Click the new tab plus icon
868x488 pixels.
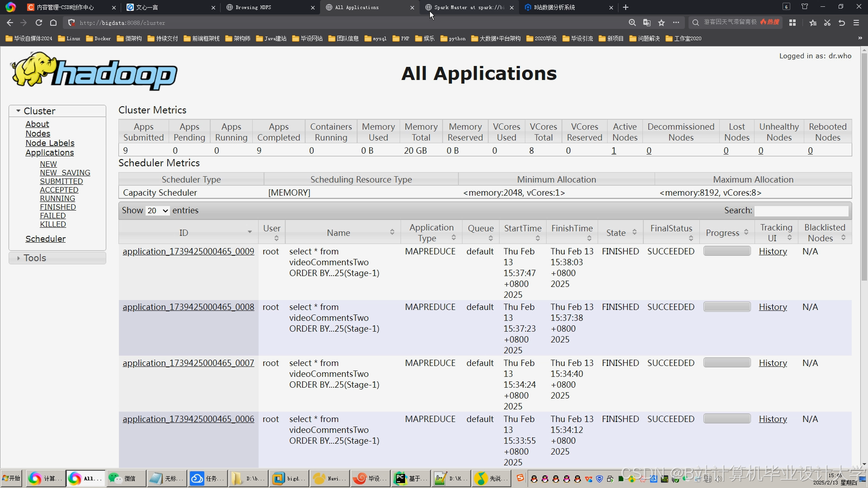pos(626,7)
